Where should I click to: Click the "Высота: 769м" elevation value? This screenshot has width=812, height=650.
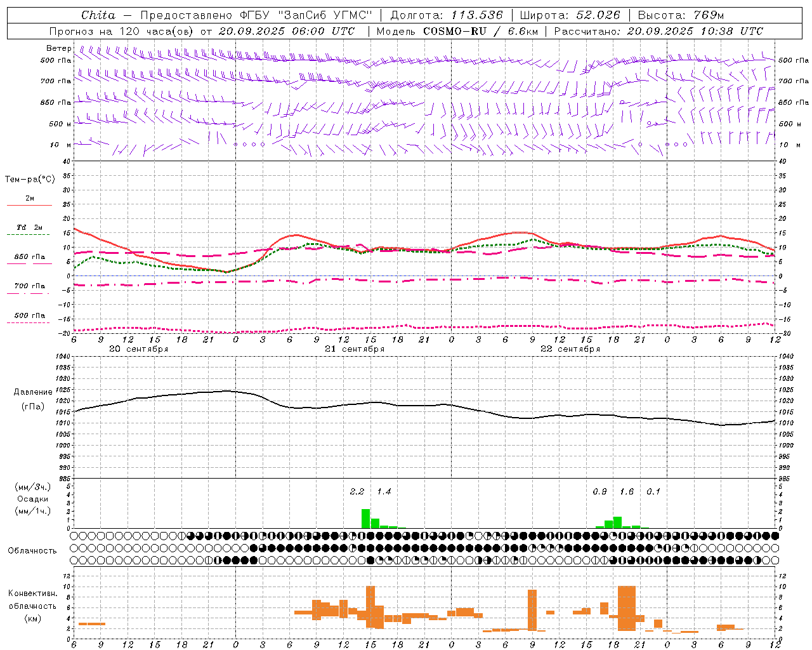[681, 15]
